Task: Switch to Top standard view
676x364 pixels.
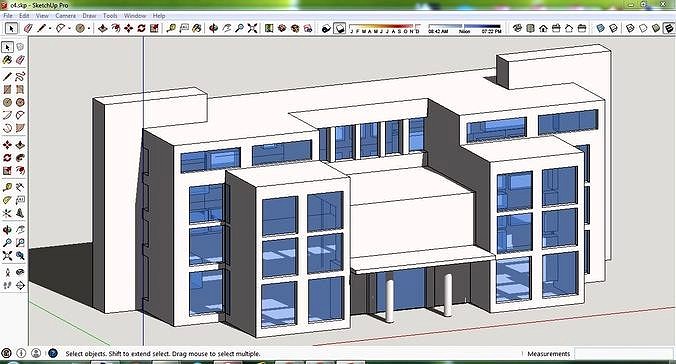Action: [x=530, y=28]
